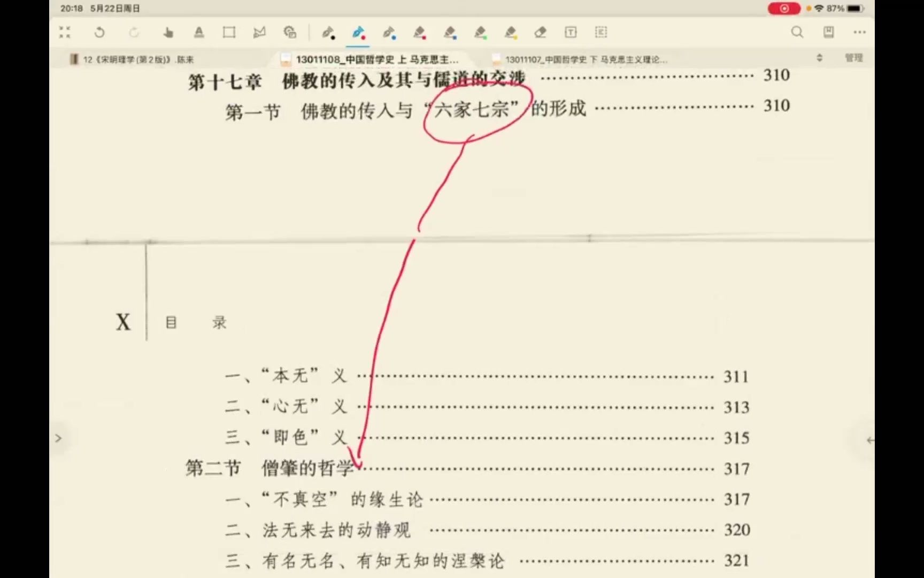Choose the active red pen tool
The width and height of the screenshot is (924, 578).
[358, 33]
